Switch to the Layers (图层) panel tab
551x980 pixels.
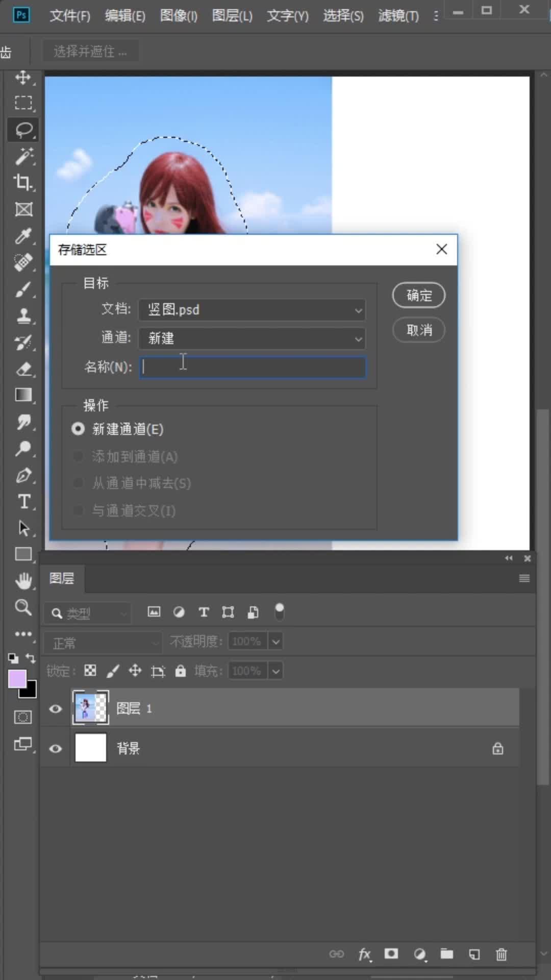[62, 578]
